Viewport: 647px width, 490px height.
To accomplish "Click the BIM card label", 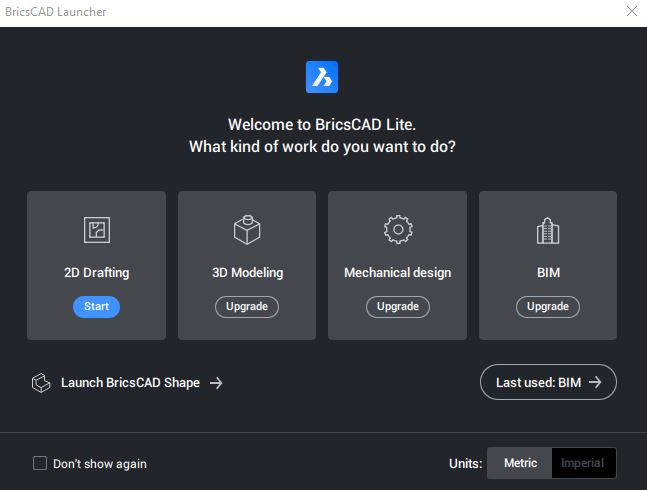I will pyautogui.click(x=548, y=273).
